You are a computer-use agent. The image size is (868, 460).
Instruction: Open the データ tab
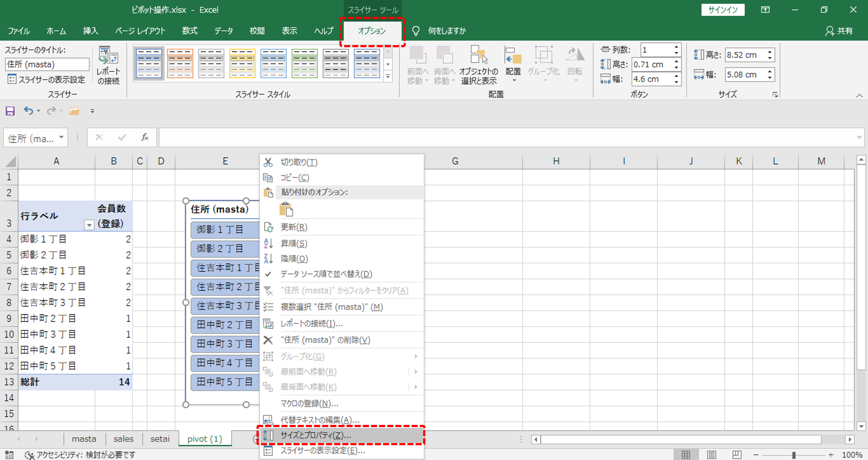pos(224,31)
